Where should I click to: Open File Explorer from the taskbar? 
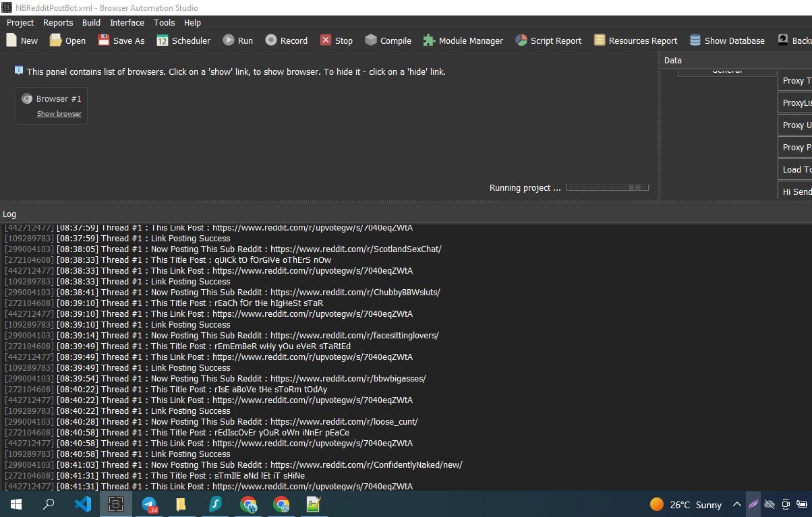click(180, 504)
